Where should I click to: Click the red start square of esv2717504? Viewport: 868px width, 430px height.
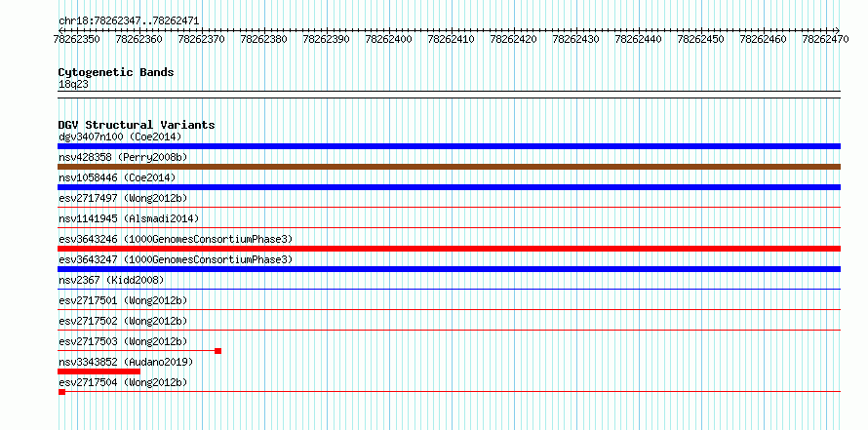pyautogui.click(x=61, y=392)
